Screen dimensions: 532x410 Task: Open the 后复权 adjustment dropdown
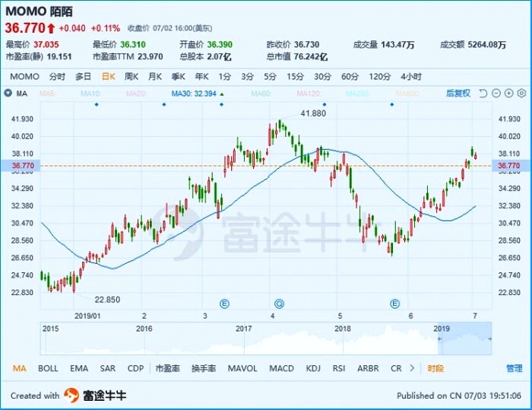pyautogui.click(x=458, y=93)
